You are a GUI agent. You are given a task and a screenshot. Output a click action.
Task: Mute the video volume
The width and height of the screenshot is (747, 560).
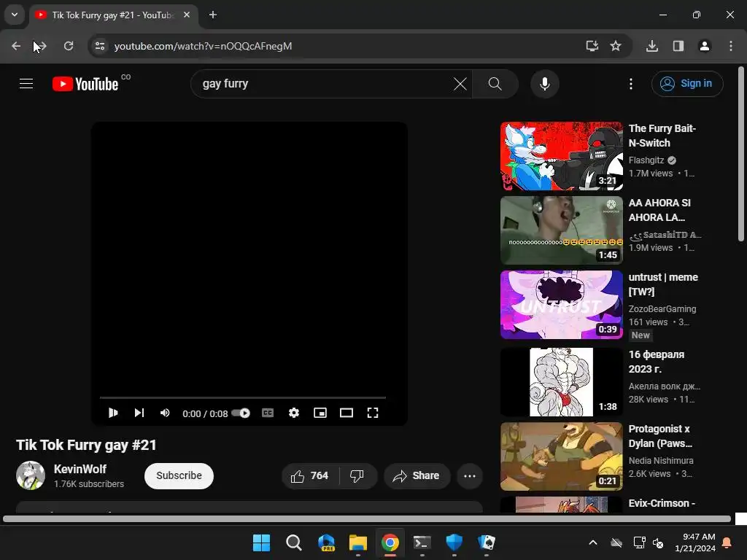[165, 413]
